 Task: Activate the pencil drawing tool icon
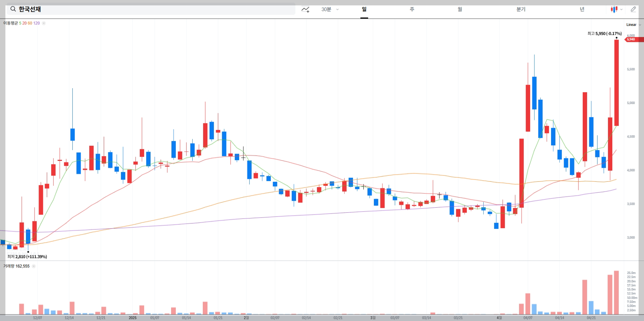point(633,9)
